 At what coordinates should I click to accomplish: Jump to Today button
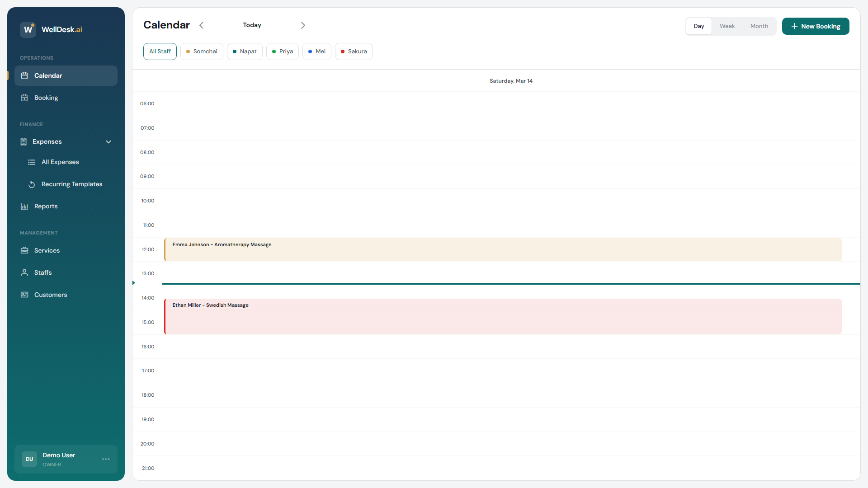click(252, 25)
